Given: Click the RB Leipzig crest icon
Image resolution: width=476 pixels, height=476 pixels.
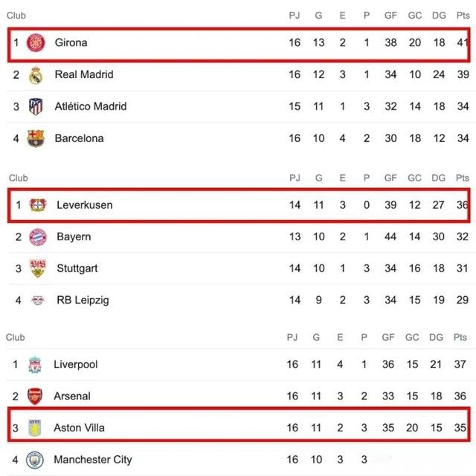Looking at the screenshot, I should [x=38, y=300].
